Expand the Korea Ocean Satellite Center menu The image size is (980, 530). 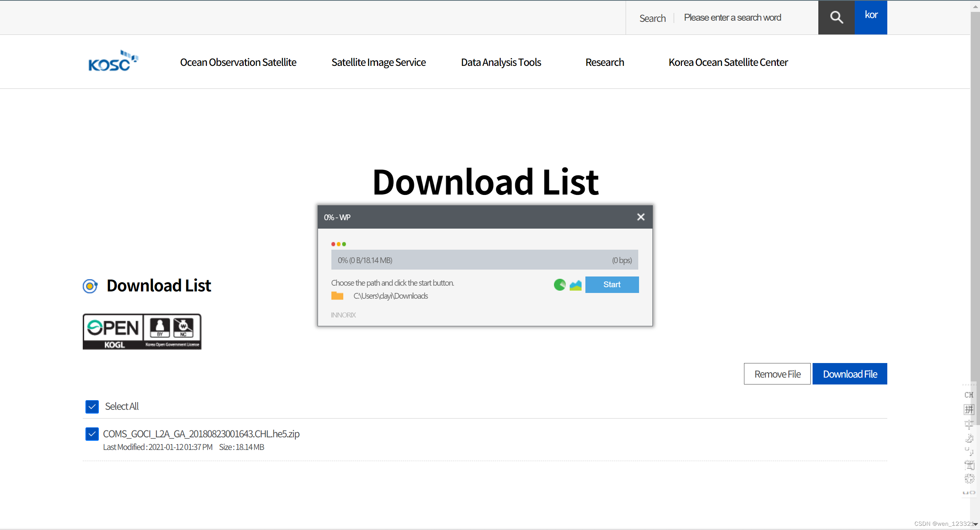[728, 62]
